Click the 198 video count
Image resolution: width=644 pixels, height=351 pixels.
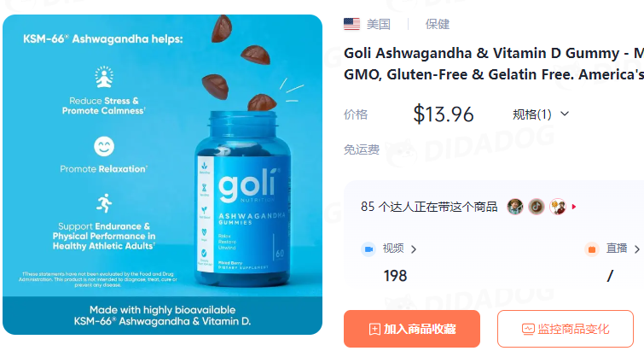pos(395,276)
